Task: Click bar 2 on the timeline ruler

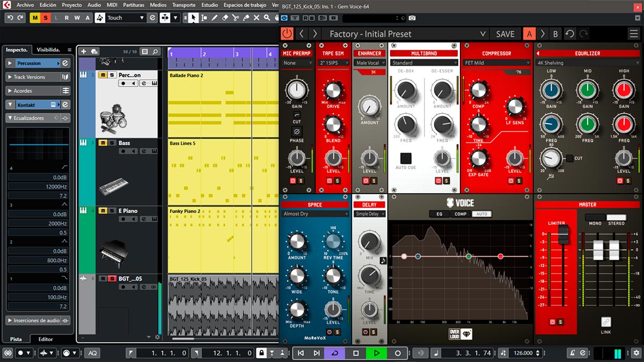Action: point(204,54)
